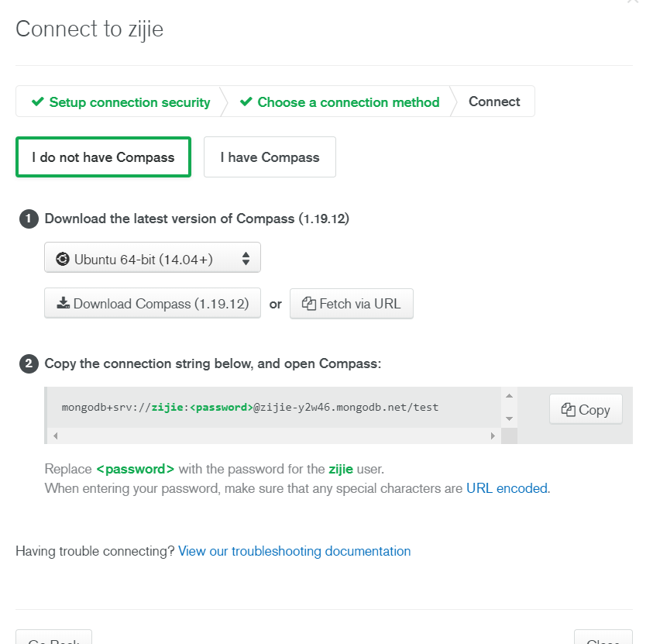This screenshot has height=644, width=653.
Task: Click the download arrow icon on Download Compass
Action: (64, 303)
